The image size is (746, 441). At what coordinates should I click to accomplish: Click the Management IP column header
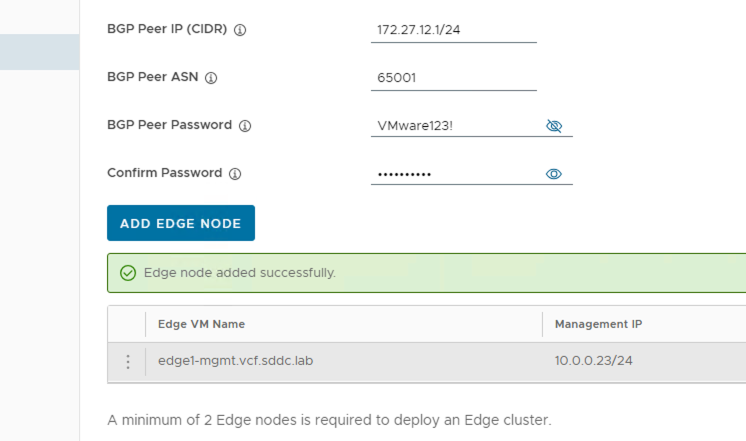[599, 324]
